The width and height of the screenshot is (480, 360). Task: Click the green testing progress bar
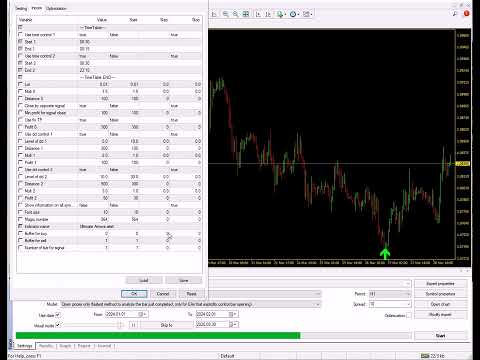click(x=158, y=336)
